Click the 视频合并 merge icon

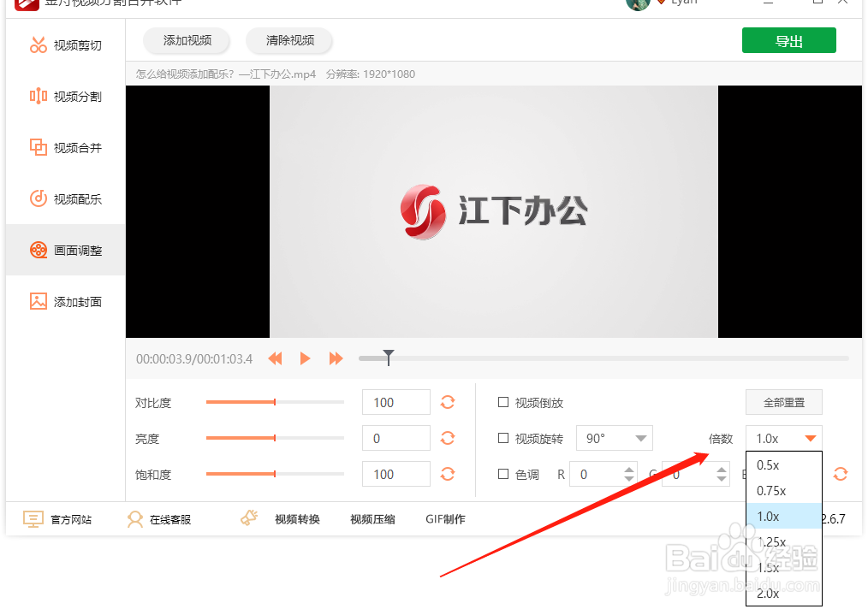(39, 147)
